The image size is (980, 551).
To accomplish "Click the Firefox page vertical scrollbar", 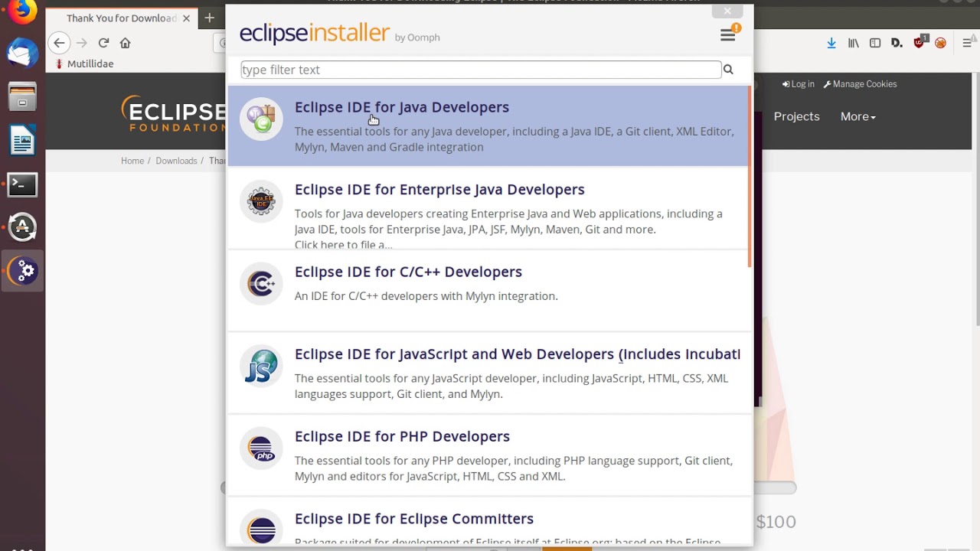I will [x=977, y=199].
